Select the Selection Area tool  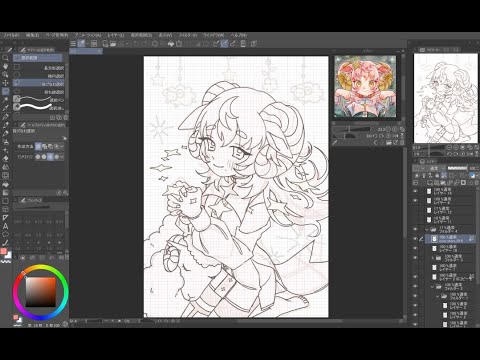[5, 91]
